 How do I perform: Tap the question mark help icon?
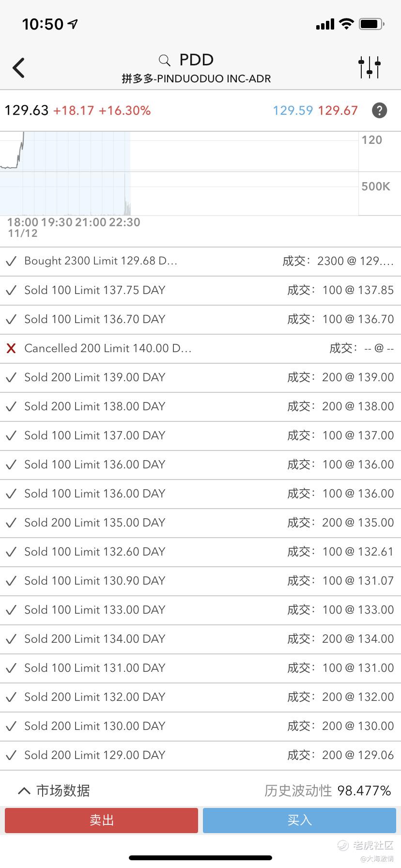pyautogui.click(x=379, y=110)
